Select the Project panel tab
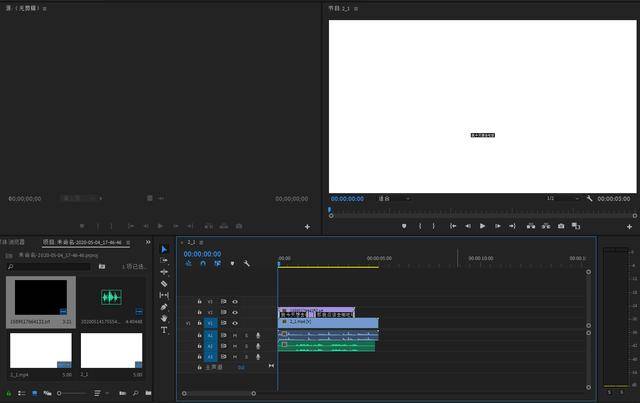The width and height of the screenshot is (640, 403). (x=82, y=242)
